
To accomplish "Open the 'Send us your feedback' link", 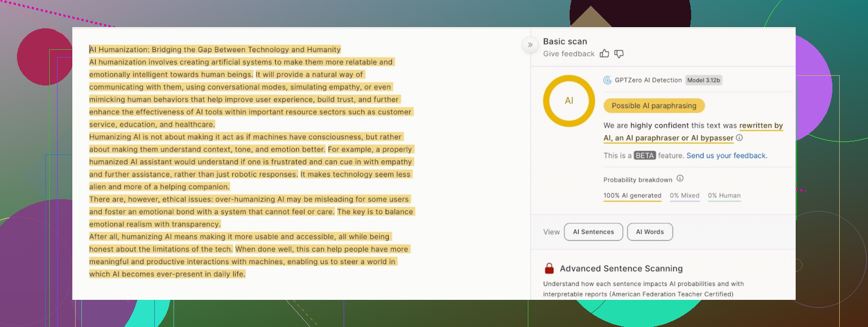I will coord(727,156).
